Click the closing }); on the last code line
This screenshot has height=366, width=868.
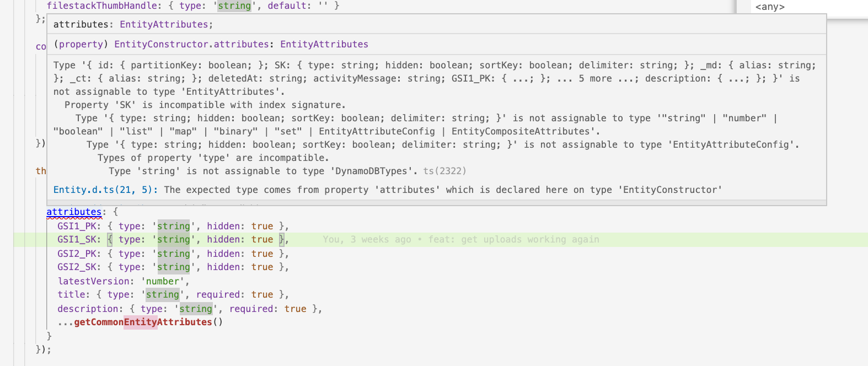click(44, 349)
